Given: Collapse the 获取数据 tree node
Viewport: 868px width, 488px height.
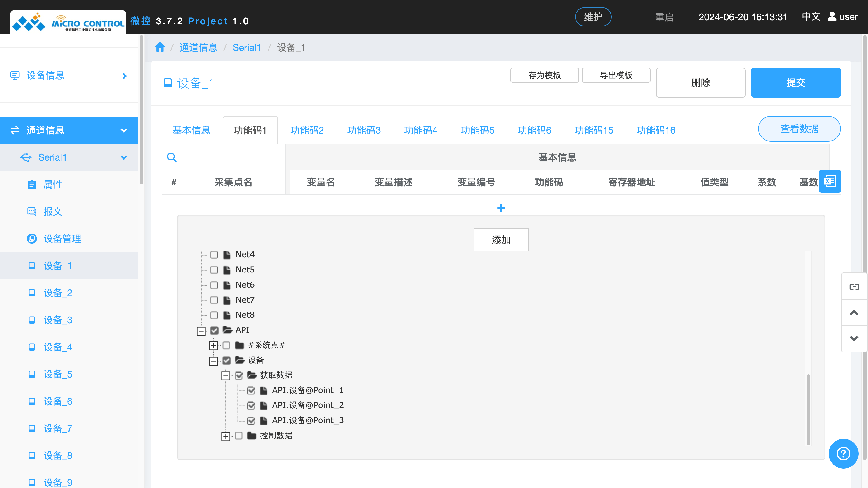Looking at the screenshot, I should (225, 375).
